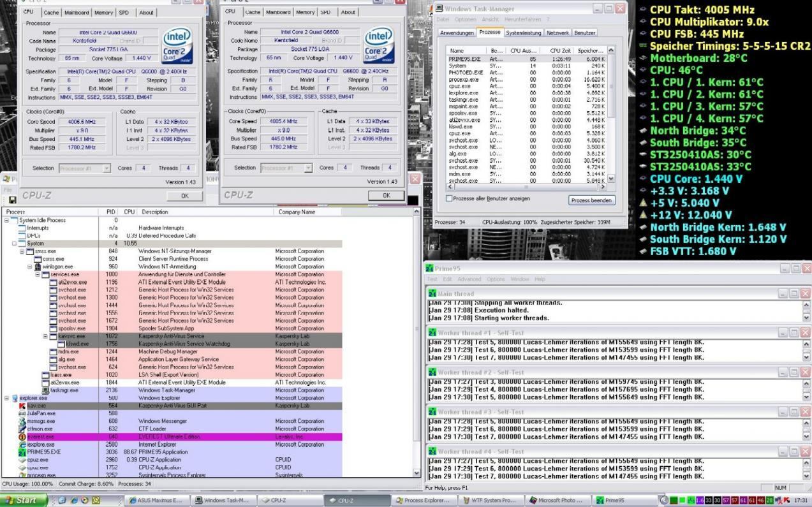Screen dimensions: 812x507
Task: Click 'CPU Takt: 4005 MHz' sidebar reading
Action: [x=702, y=10]
